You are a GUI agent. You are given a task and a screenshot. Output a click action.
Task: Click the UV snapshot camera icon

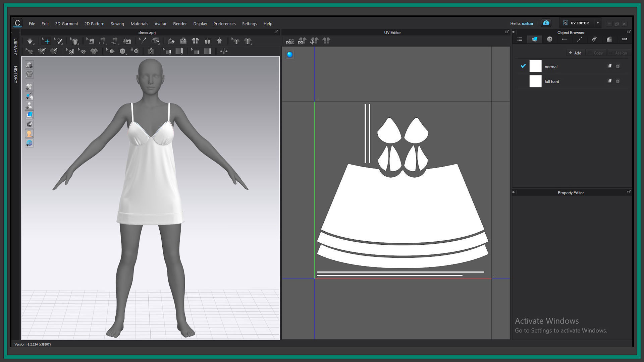290,41
